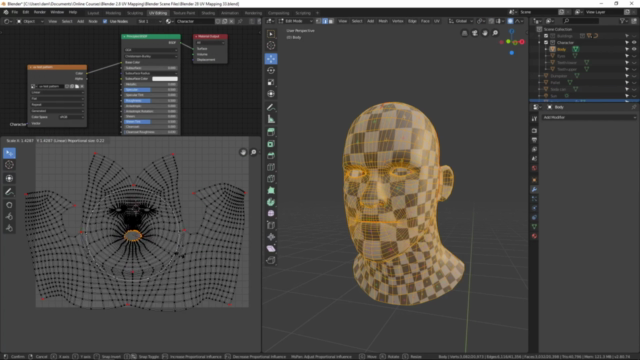Viewport: 640px width, 360px height.
Task: Open the GGX distribution dropdown in Principled BSDF
Action: [x=151, y=50]
